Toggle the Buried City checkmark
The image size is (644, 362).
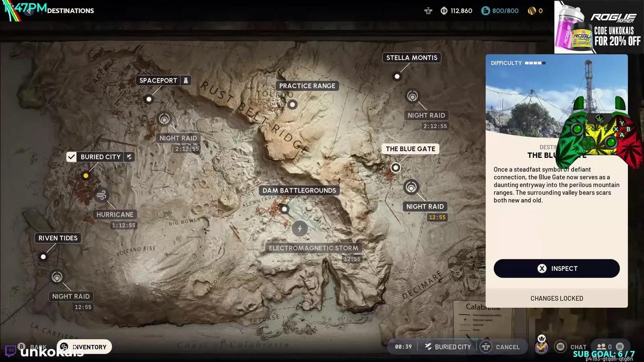[x=71, y=157]
